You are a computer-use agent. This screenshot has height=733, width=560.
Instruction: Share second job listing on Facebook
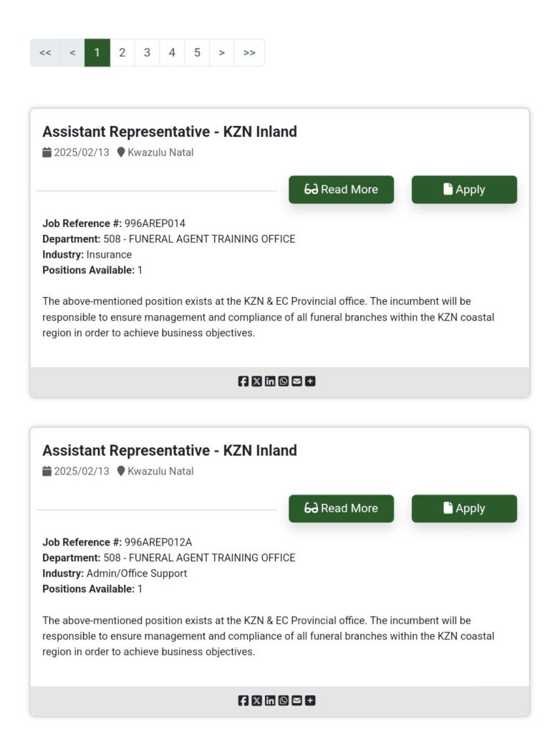coord(243,700)
